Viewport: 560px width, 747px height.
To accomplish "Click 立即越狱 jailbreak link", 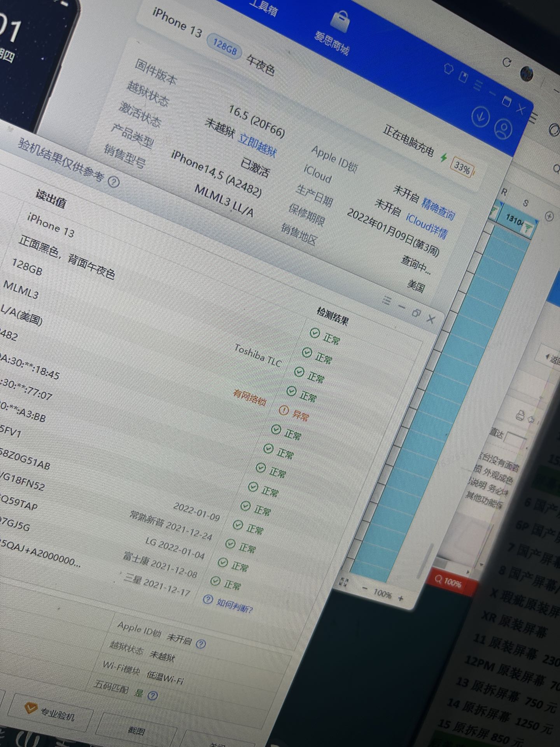I will (x=257, y=146).
